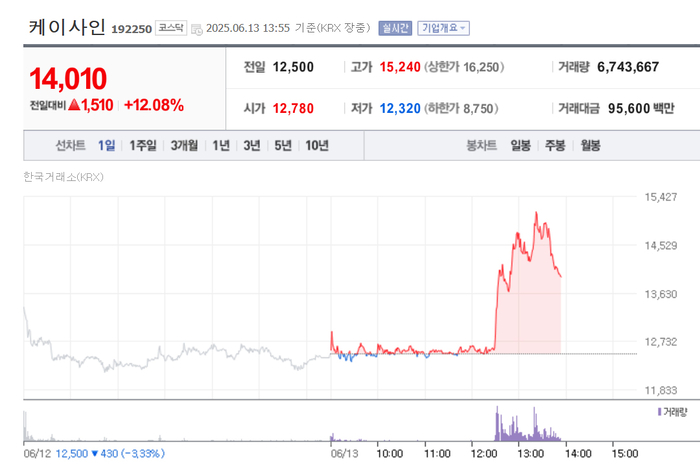The width and height of the screenshot is (700, 471).
Task: Click the stock code 192250
Action: pos(131,29)
